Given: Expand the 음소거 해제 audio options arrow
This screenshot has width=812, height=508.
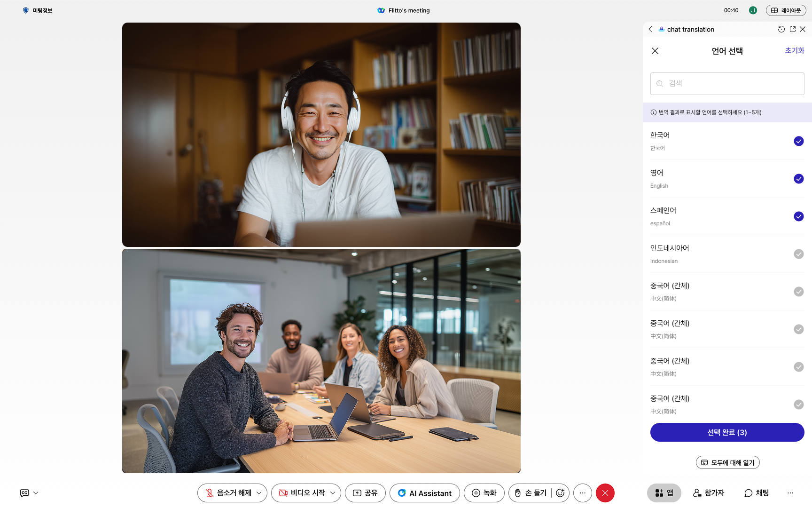Looking at the screenshot, I should [259, 493].
